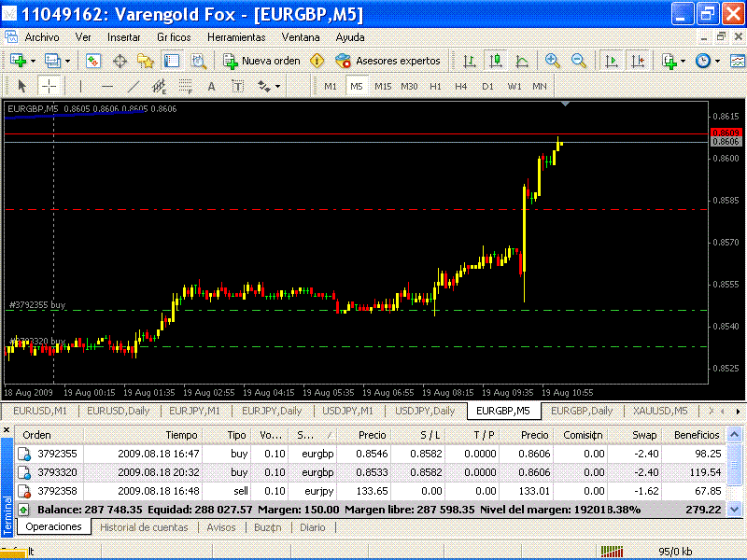Open the Avisos terminal tab
Viewport: 747px width, 560px height.
click(x=221, y=527)
